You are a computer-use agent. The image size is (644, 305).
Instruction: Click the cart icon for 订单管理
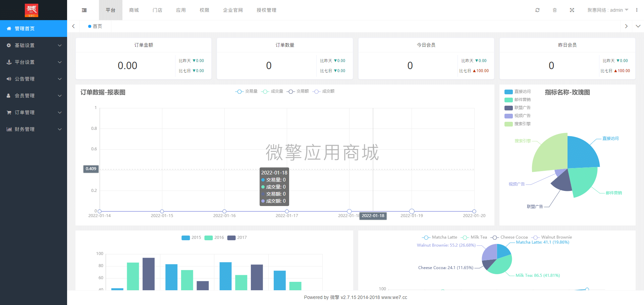coord(9,112)
